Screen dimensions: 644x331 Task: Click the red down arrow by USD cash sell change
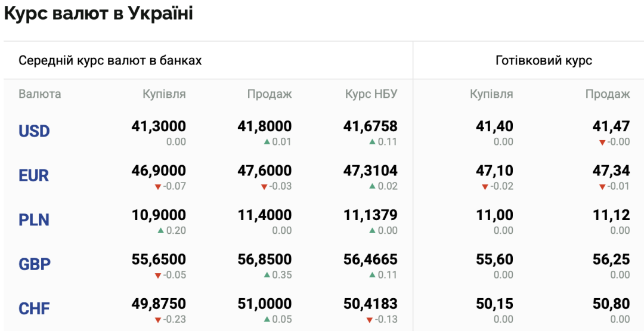click(602, 143)
